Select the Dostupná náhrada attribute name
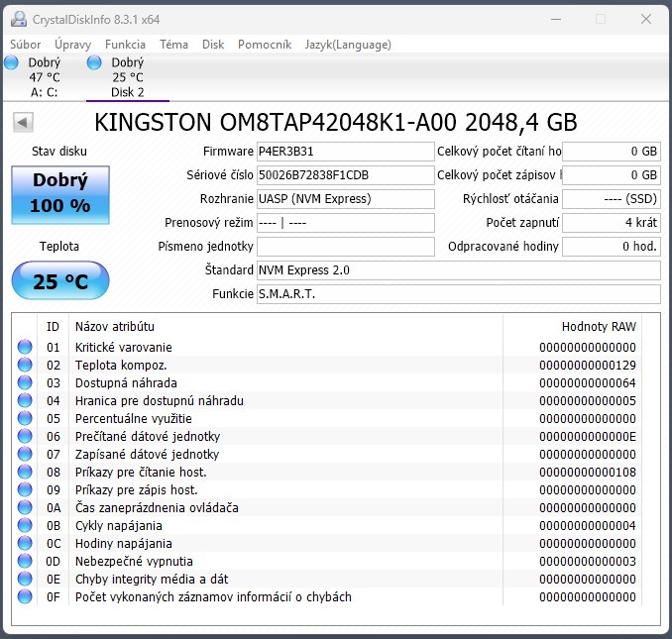672x639 pixels. pyautogui.click(x=126, y=382)
